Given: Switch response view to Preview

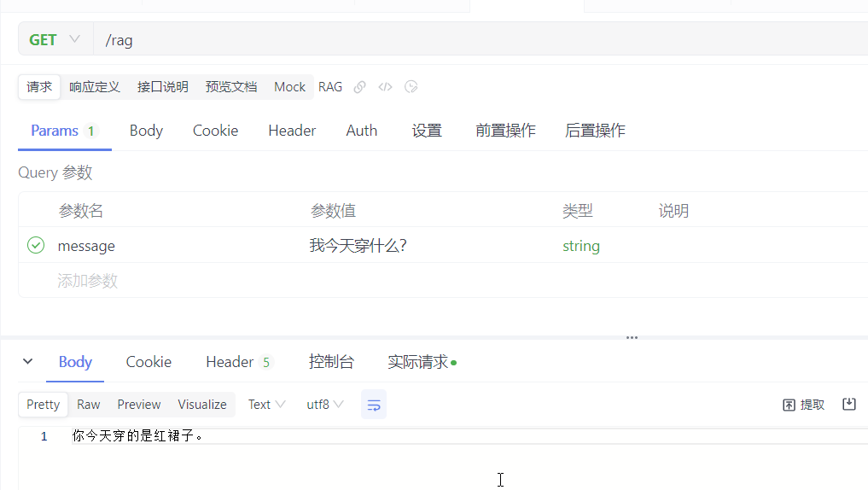Looking at the screenshot, I should (x=139, y=405).
